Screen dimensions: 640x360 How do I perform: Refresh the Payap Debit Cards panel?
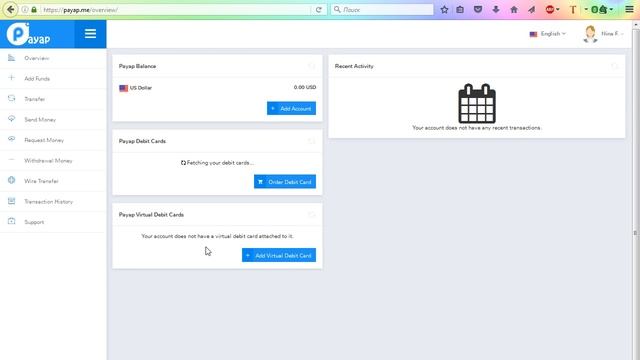pos(312,141)
